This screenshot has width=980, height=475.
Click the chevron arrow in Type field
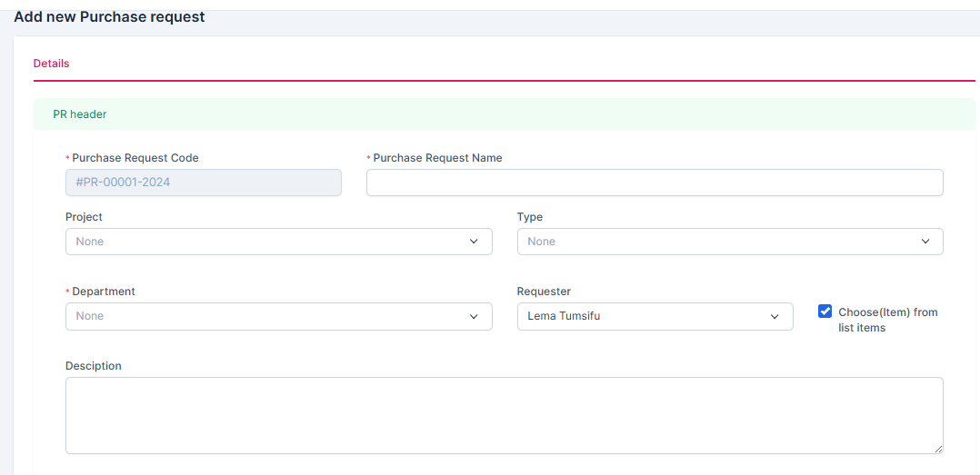(x=925, y=242)
